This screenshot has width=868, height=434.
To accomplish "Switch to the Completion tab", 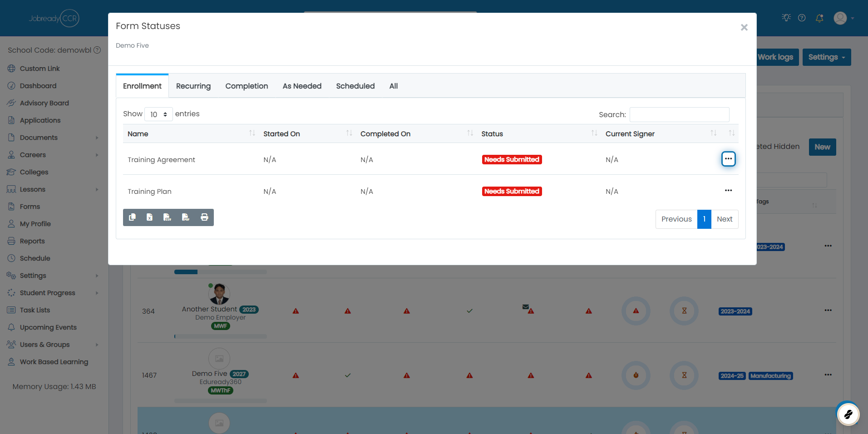I will click(x=247, y=86).
